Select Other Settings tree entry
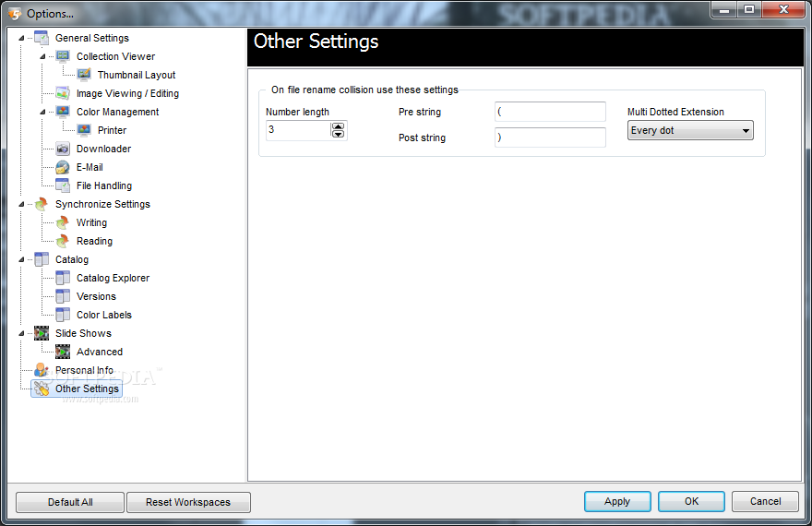812x526 pixels. pos(87,389)
